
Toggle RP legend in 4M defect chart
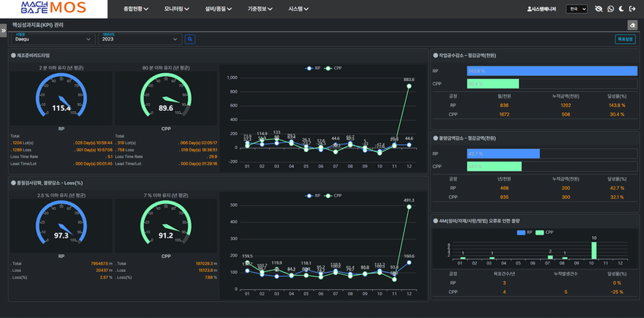(x=524, y=232)
